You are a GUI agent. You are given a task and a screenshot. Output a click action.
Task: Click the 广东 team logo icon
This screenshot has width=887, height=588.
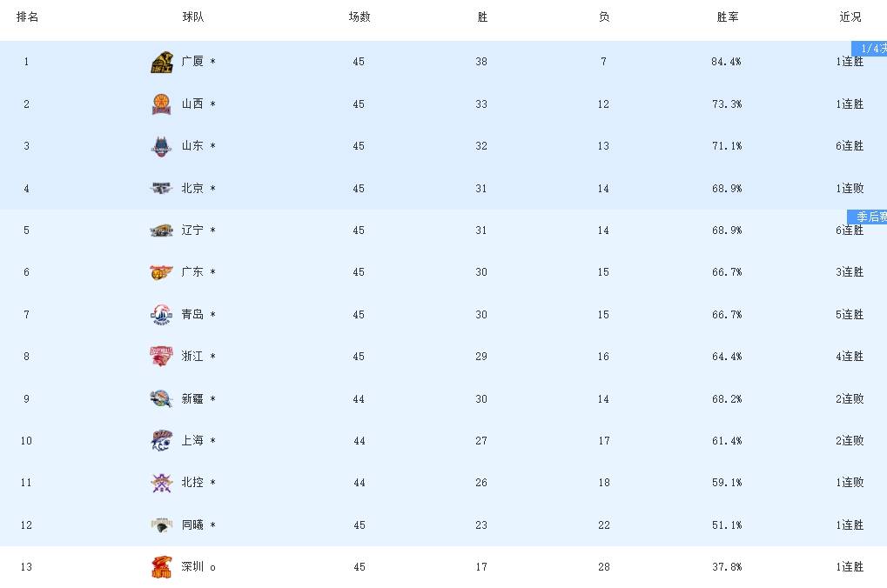click(x=162, y=272)
